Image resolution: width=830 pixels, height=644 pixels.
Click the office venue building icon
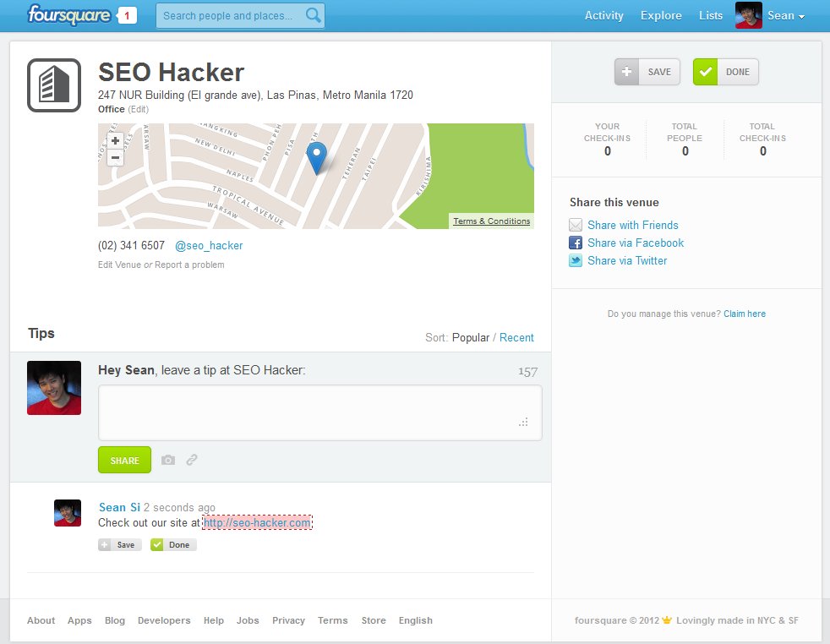coord(54,85)
